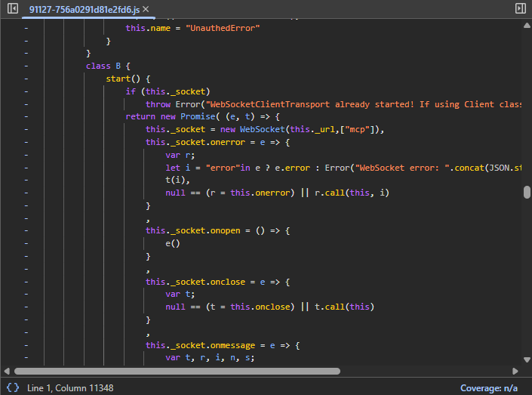Click the "UnauthedError" string literal

[x=223, y=28]
